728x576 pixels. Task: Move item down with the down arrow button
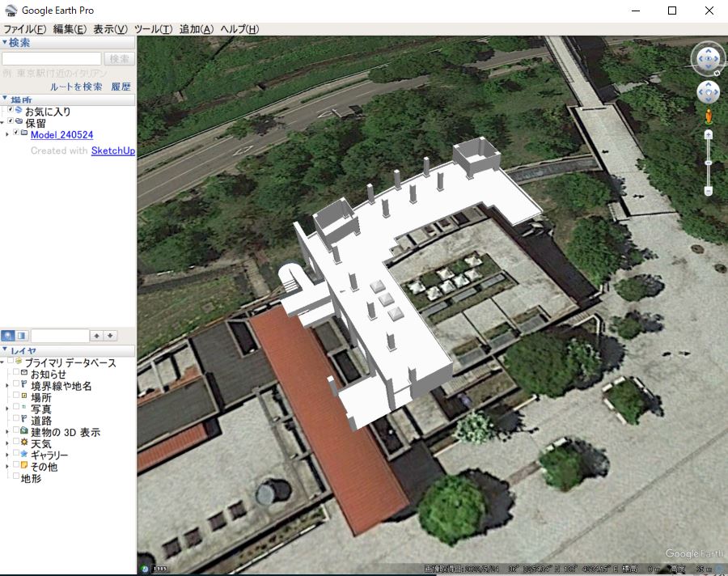(110, 336)
